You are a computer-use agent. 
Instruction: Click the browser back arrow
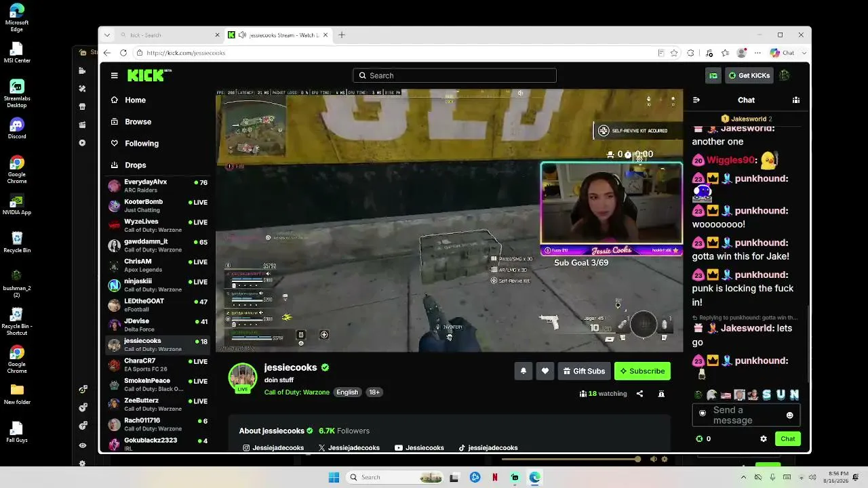(107, 53)
